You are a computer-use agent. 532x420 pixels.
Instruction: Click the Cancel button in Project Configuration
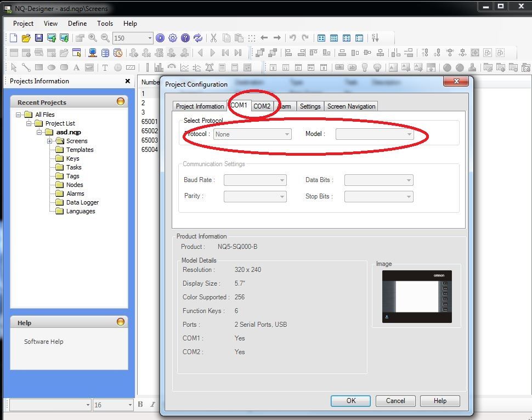click(x=395, y=401)
